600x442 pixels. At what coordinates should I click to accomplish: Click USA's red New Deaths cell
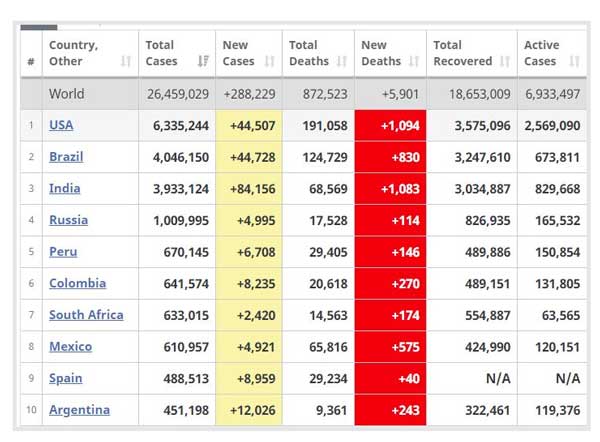coord(390,125)
